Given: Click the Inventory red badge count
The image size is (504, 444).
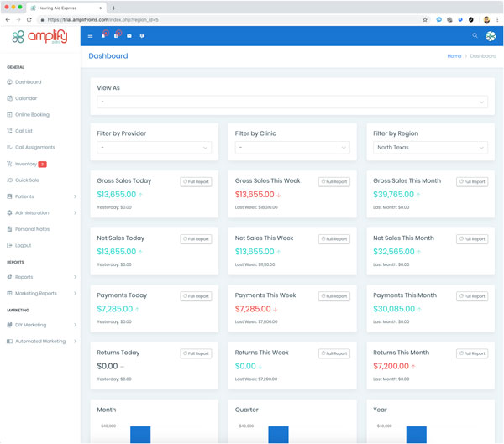Looking at the screenshot, I should (x=43, y=165).
